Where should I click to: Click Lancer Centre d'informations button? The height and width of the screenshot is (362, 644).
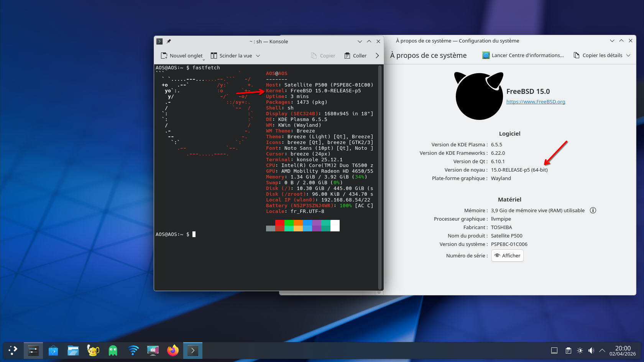(x=523, y=55)
